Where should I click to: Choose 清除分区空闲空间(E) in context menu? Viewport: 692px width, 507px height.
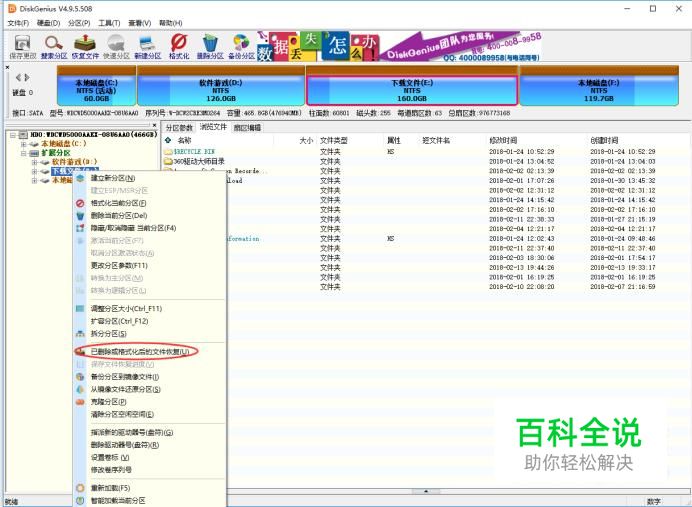122,415
